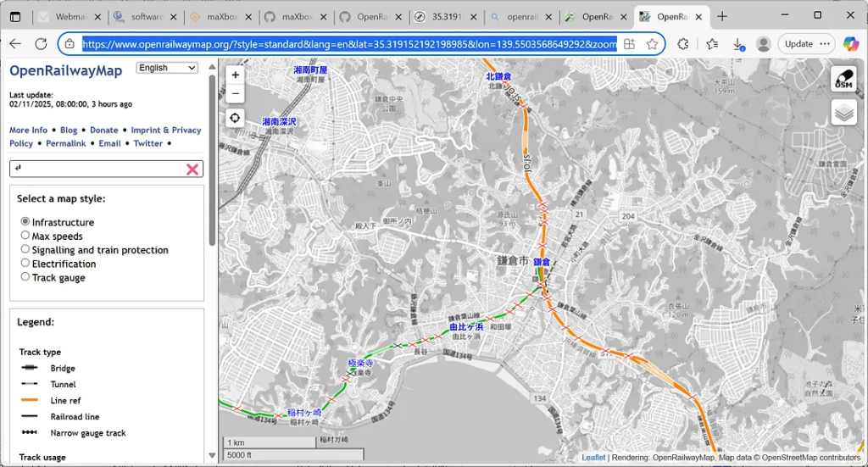
Task: Select Signalling and train protection style
Action: [25, 249]
